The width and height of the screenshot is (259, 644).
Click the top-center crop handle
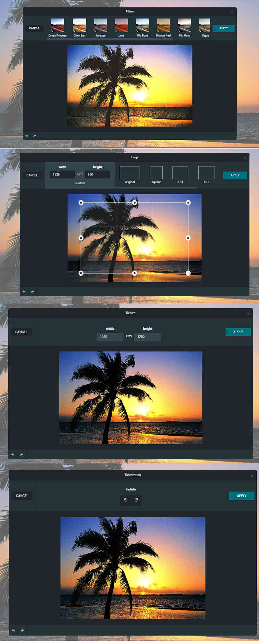point(135,203)
